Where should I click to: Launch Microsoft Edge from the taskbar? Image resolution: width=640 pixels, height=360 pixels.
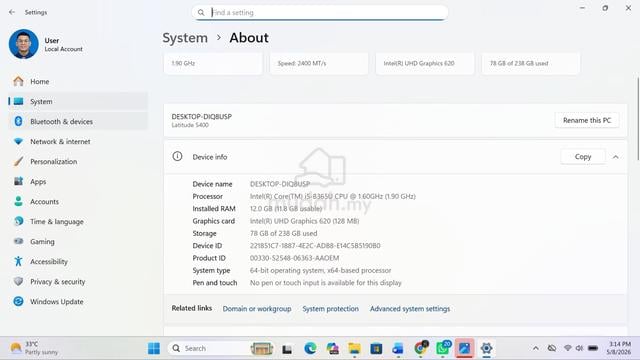(310, 348)
